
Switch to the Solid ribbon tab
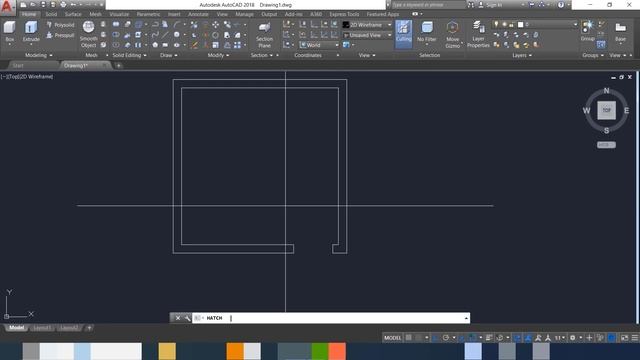51,14
